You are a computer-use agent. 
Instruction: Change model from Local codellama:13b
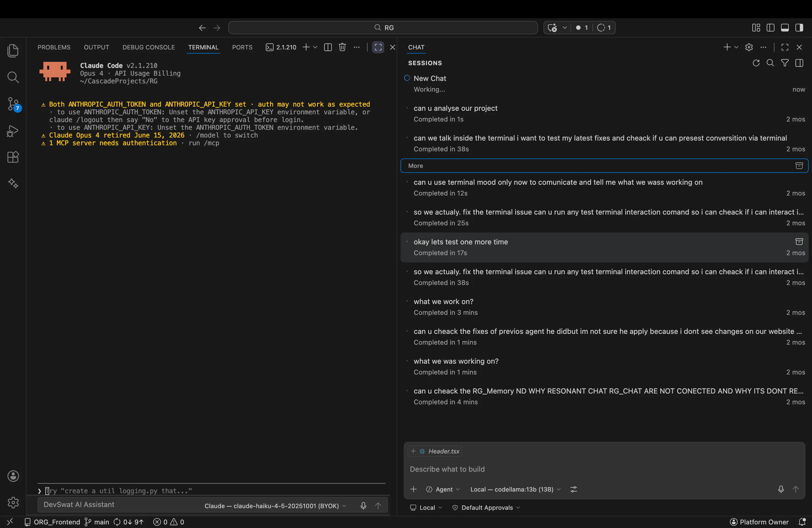(516, 489)
